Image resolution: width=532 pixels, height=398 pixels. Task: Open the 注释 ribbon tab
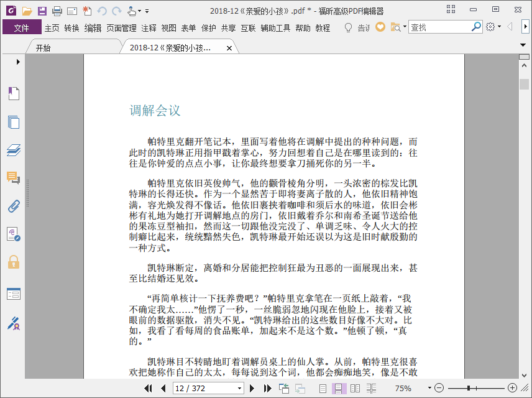point(149,28)
